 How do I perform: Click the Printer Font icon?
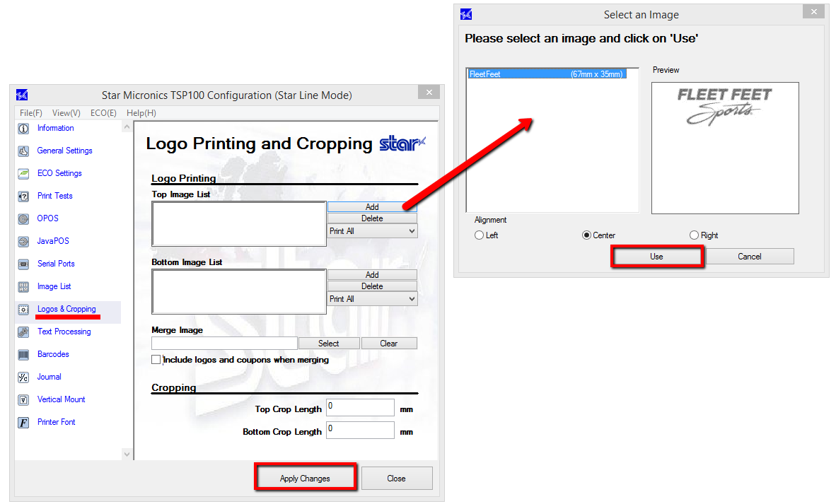click(23, 423)
